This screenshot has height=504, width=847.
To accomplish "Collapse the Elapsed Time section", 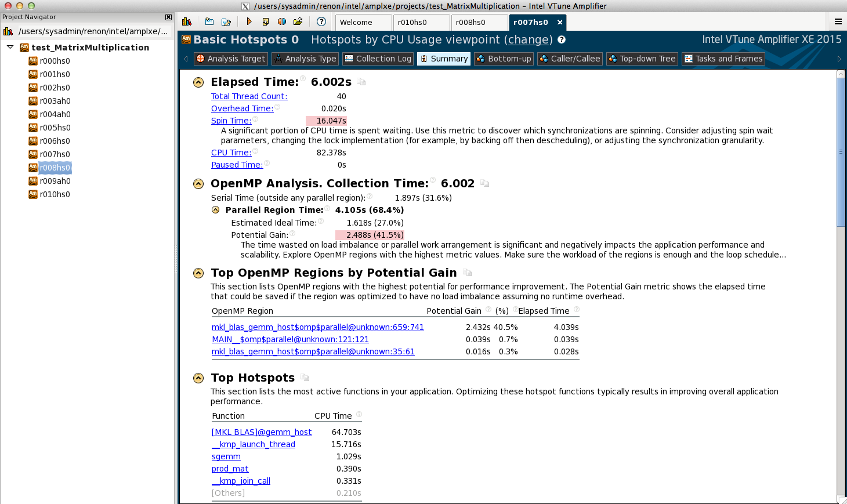I will pyautogui.click(x=198, y=82).
